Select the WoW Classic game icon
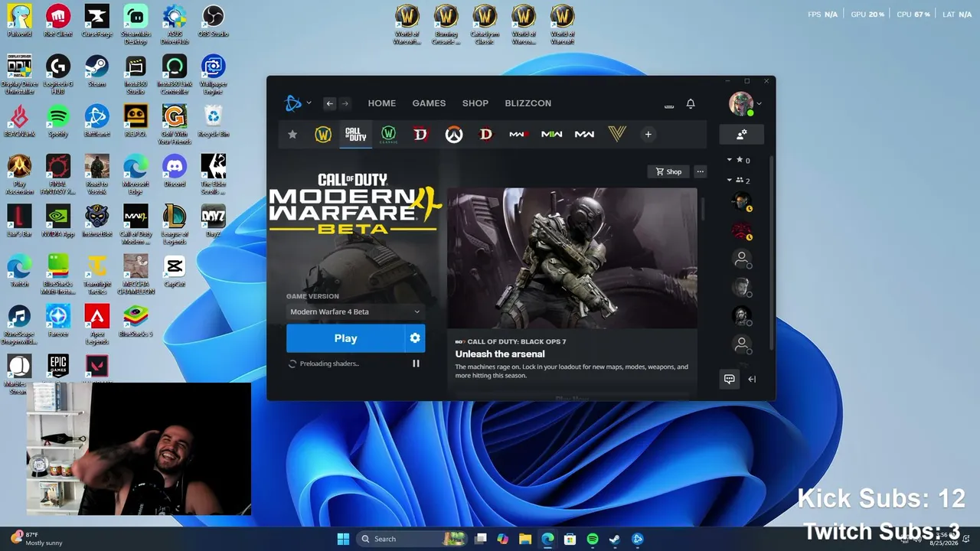 (388, 135)
